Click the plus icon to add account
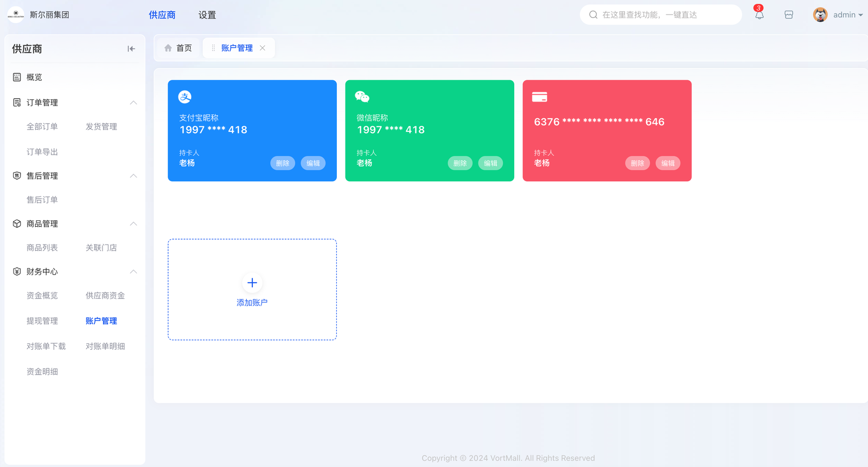The image size is (868, 467). click(252, 283)
